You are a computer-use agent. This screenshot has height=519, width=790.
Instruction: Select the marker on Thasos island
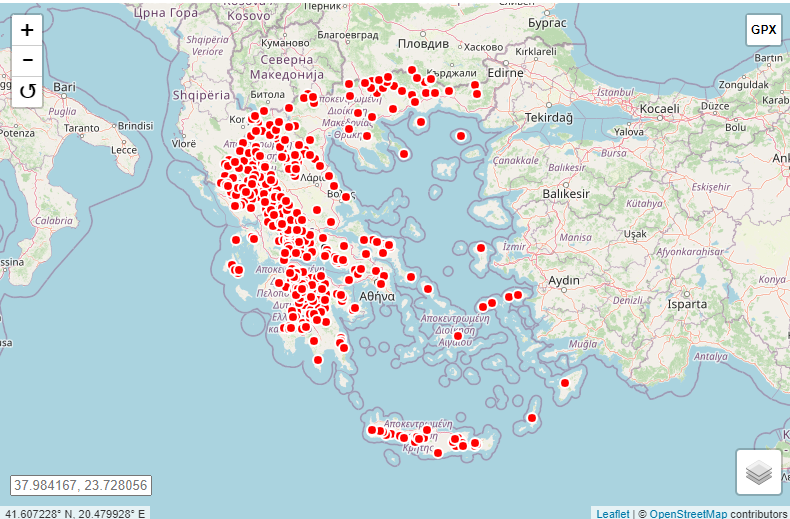pos(421,122)
